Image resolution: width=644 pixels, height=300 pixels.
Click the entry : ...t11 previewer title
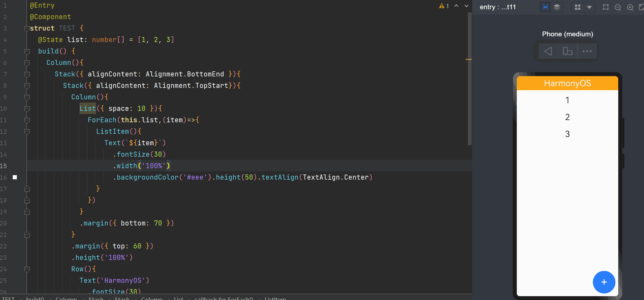pos(498,7)
